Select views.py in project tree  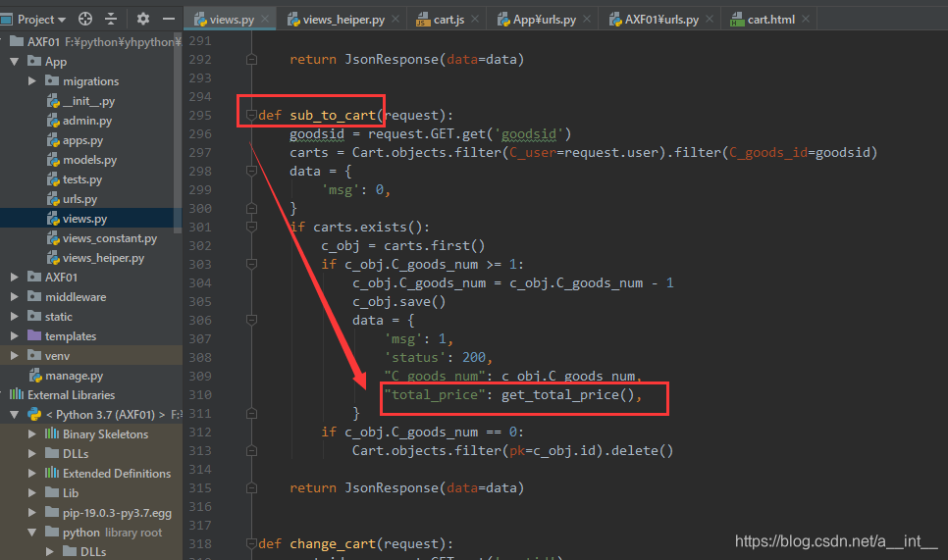click(x=84, y=219)
